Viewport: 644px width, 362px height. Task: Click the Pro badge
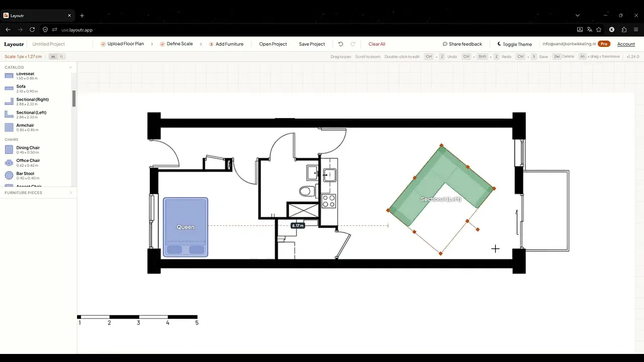pos(604,44)
